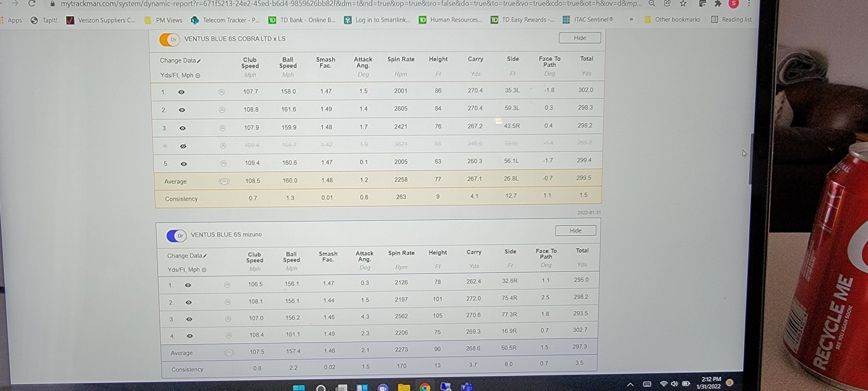Toggle eye visibility for COBRA shot 3
This screenshot has width=868, height=391.
[x=182, y=129]
